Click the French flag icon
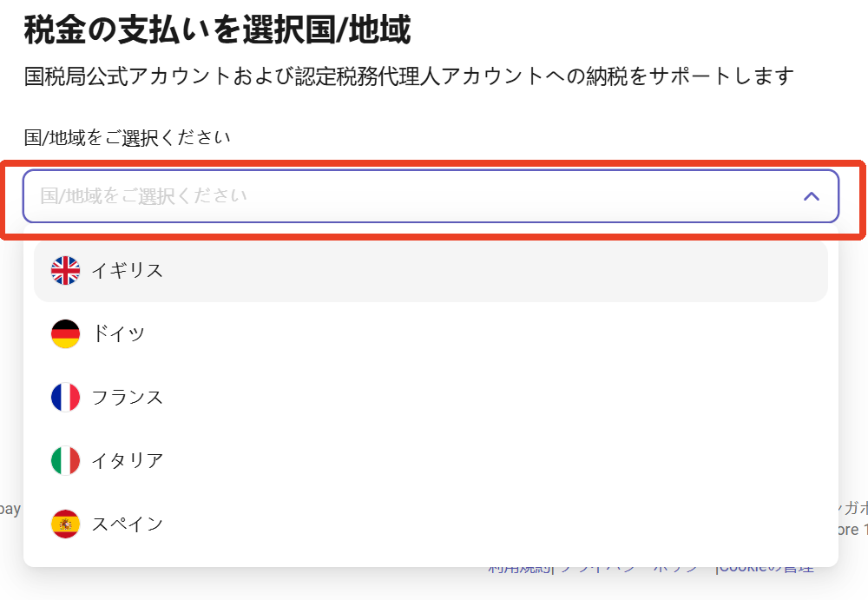 (x=65, y=398)
